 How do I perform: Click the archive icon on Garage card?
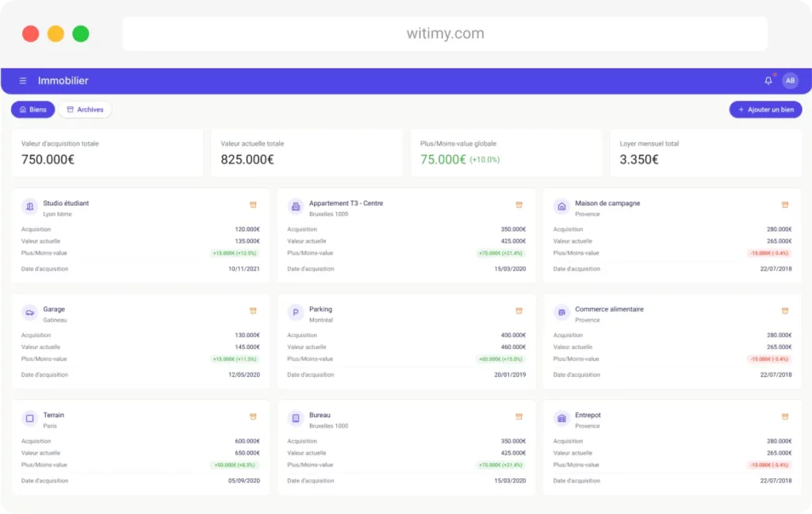(x=253, y=311)
